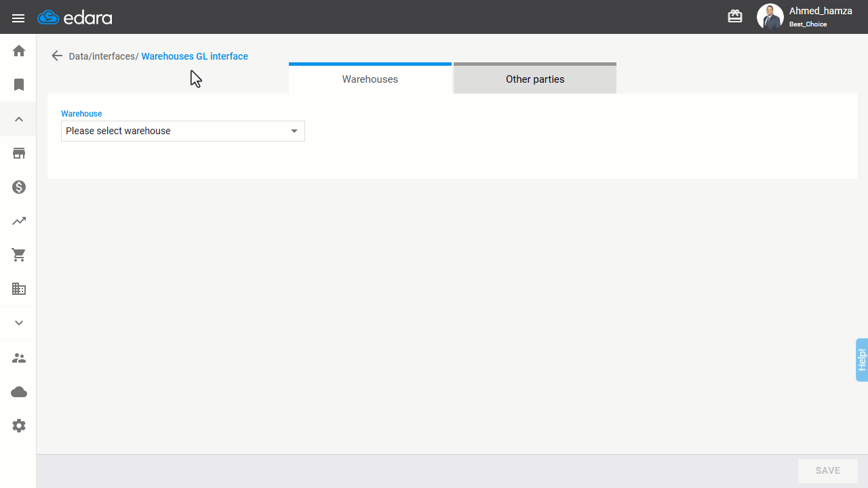This screenshot has width=868, height=488.
Task: Open the shopping cart sidebar icon
Action: click(19, 255)
